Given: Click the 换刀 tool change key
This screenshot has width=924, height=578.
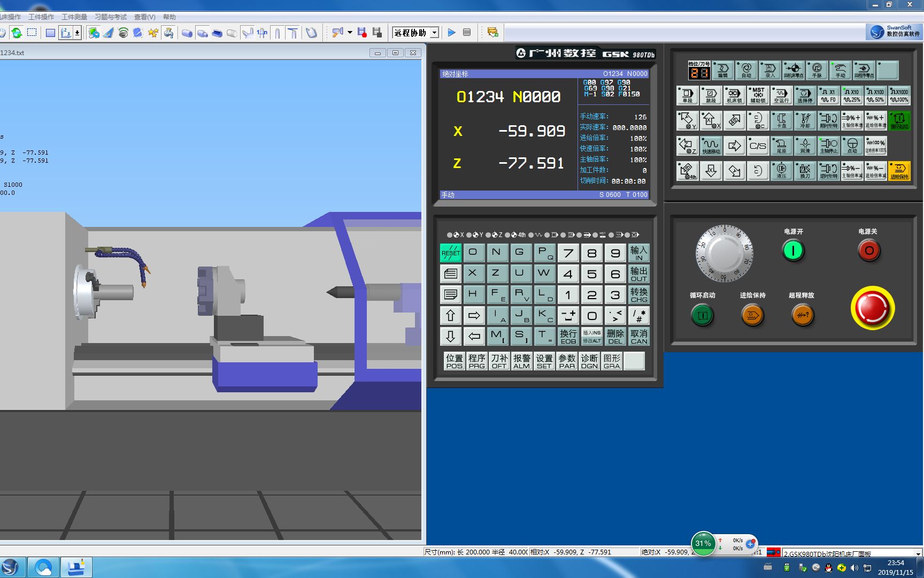Looking at the screenshot, I should (x=805, y=171).
